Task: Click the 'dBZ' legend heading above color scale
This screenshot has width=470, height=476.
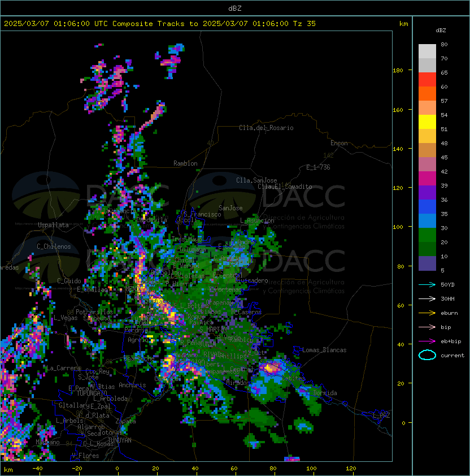Action: pos(441,31)
